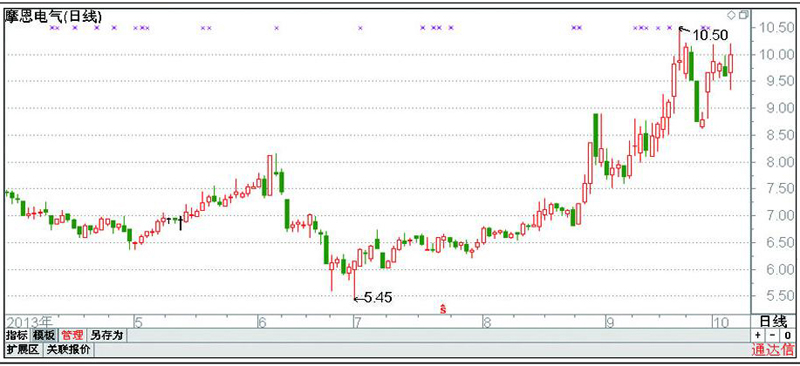Click the restore-window icon beside the diamond
The height and width of the screenshot is (366, 800).
[743, 15]
